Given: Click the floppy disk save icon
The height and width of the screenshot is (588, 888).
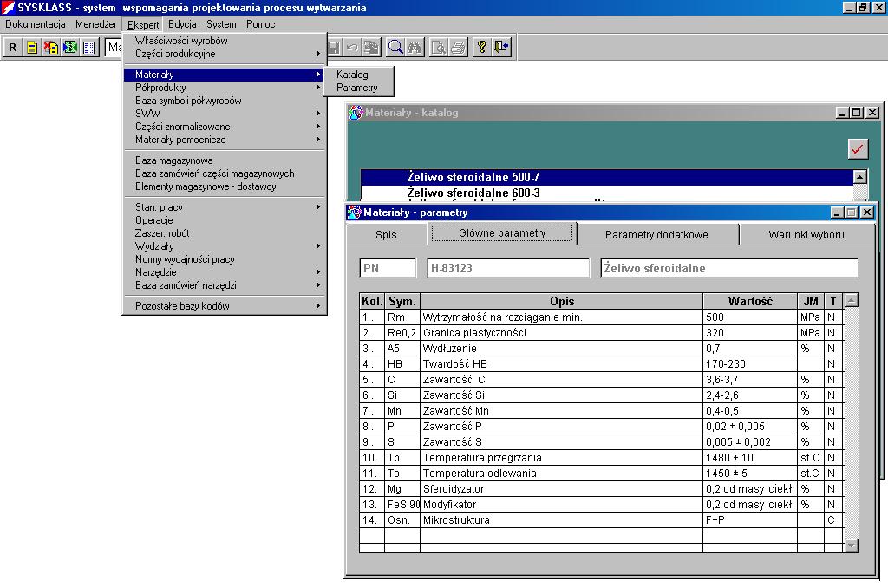Looking at the screenshot, I should pyautogui.click(x=334, y=47).
